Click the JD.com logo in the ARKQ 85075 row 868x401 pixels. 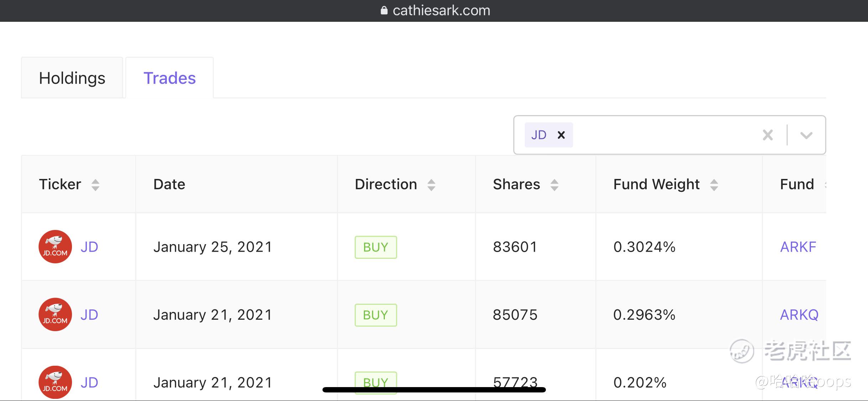click(x=55, y=314)
